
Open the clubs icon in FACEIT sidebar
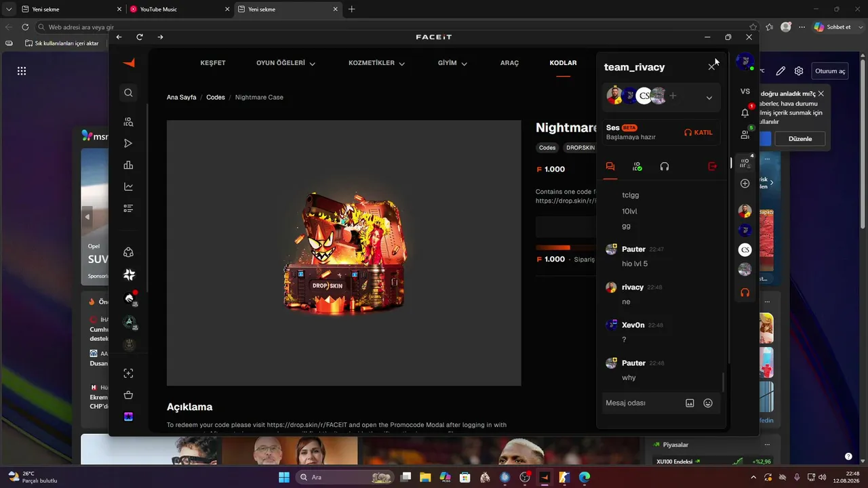129,252
